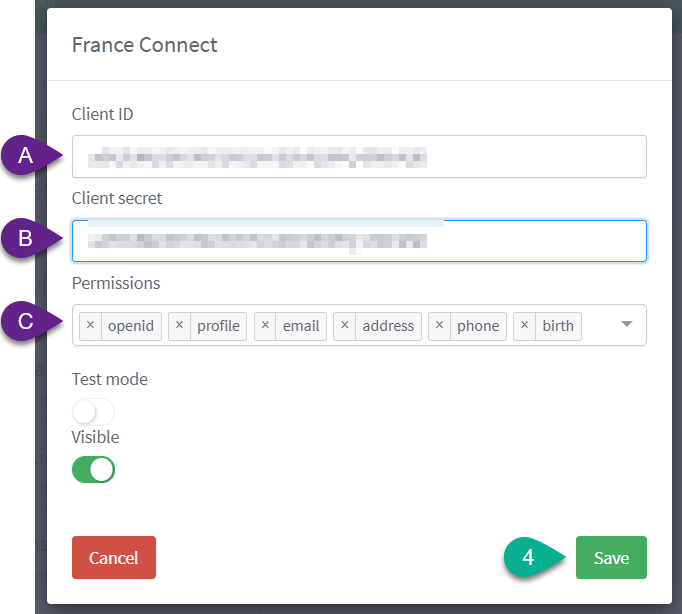Select the address tag label
This screenshot has width=682, height=614.
pyautogui.click(x=388, y=326)
